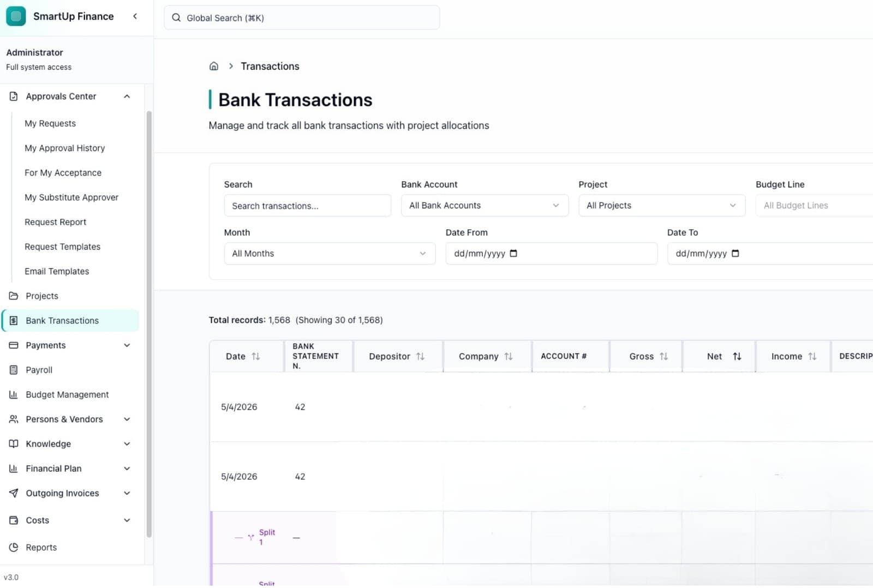Viewport: 873px width, 588px height.
Task: Open the All Bank Accounts dropdown
Action: point(485,206)
